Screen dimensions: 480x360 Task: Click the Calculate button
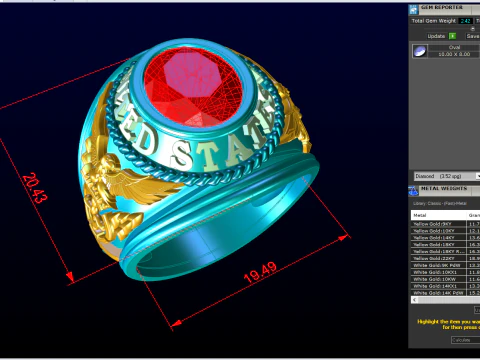click(x=466, y=340)
